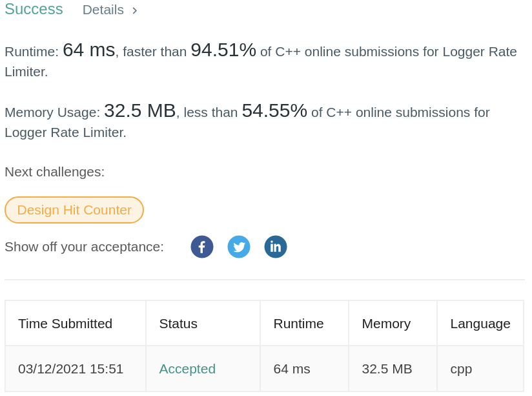Viewport: 532px width, 396px height.
Task: Select the Memory column header
Action: [x=386, y=324]
